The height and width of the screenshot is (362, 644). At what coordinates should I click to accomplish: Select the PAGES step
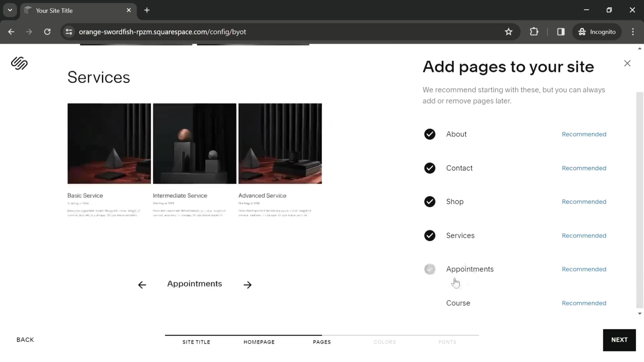coord(322,342)
